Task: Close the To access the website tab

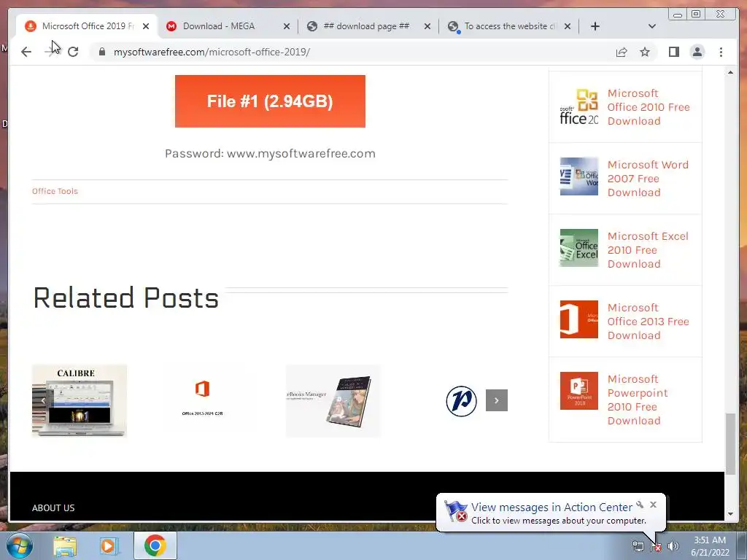Action: point(568,26)
